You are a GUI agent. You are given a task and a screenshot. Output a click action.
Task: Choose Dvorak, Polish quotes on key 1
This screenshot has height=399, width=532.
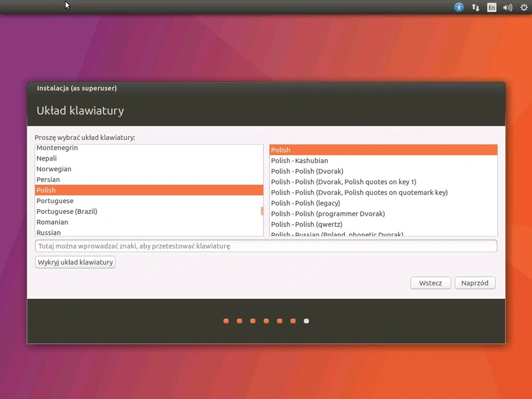coord(384,182)
